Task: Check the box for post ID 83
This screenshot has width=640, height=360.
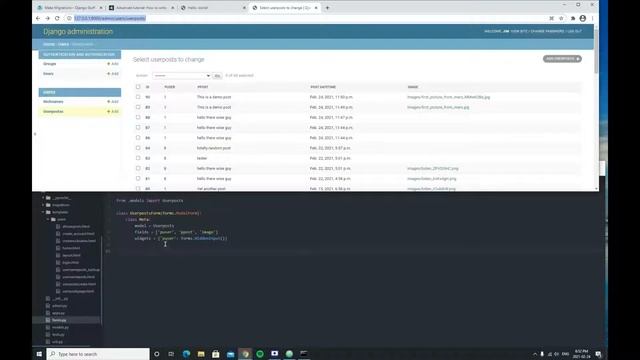Action: pos(138,158)
